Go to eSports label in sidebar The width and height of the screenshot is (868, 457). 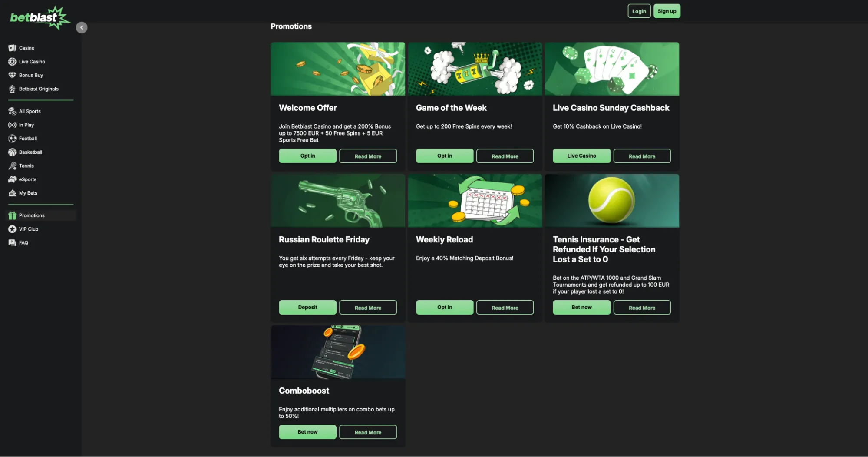point(28,179)
